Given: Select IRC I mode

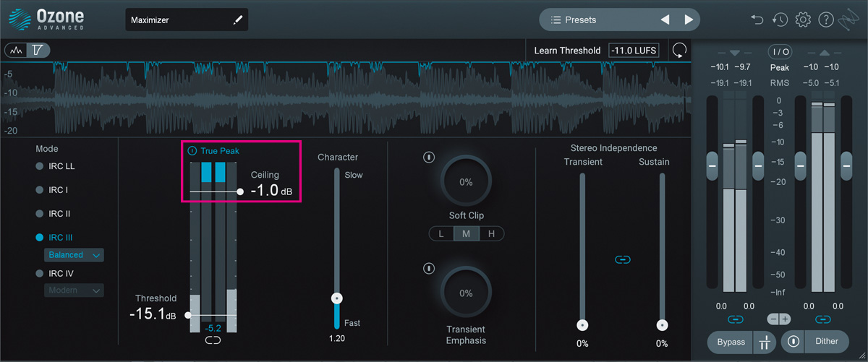Looking at the screenshot, I should pos(51,190).
